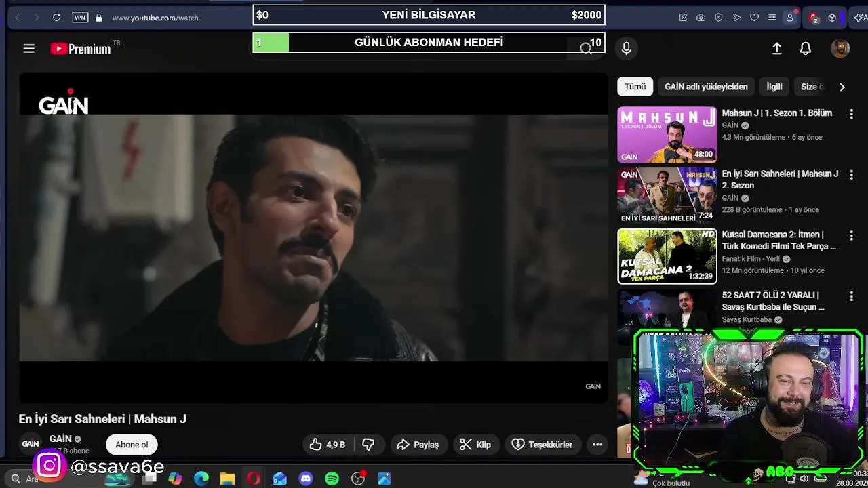
Task: Share the video via Paylaş
Action: (418, 445)
